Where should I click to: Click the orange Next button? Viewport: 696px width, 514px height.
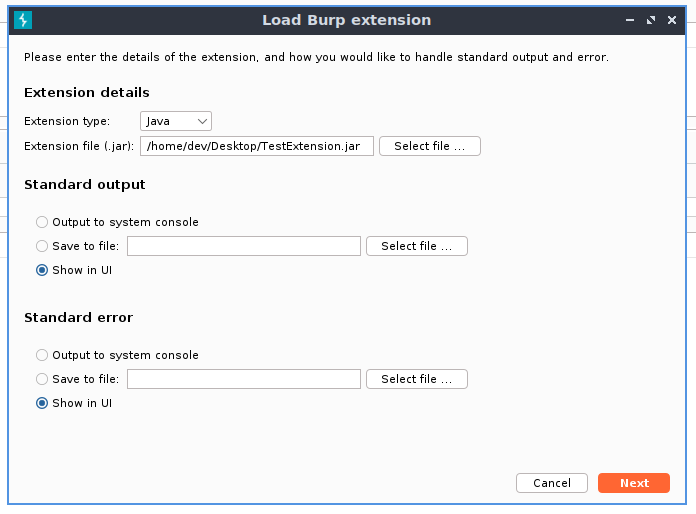[634, 483]
